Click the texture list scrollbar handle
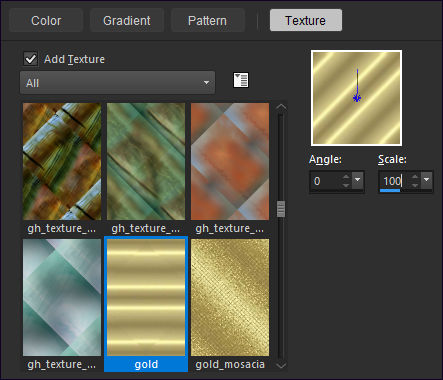The width and height of the screenshot is (443, 380). [x=281, y=209]
